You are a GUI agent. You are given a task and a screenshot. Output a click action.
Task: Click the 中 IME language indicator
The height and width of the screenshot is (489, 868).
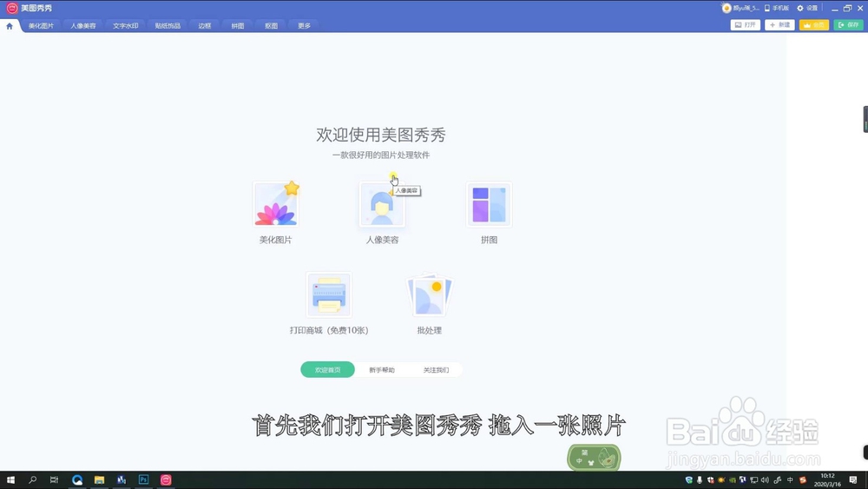tap(789, 479)
